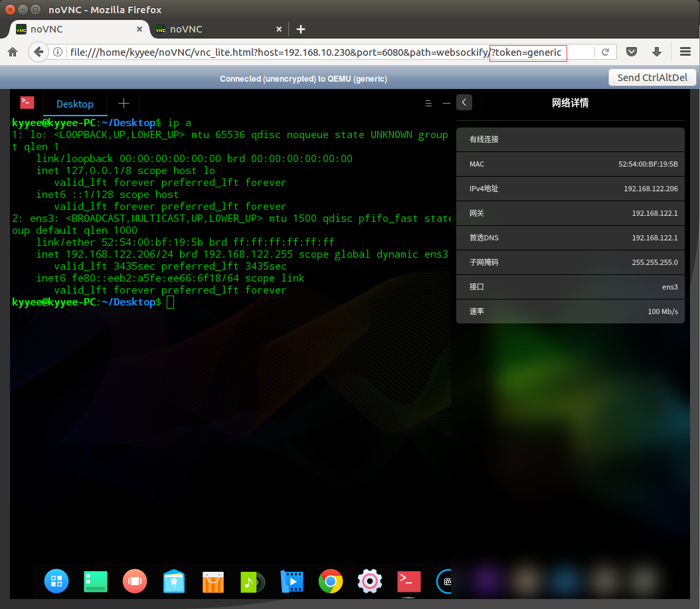
Task: Click the Firefox Downloads arrow icon
Action: click(657, 51)
